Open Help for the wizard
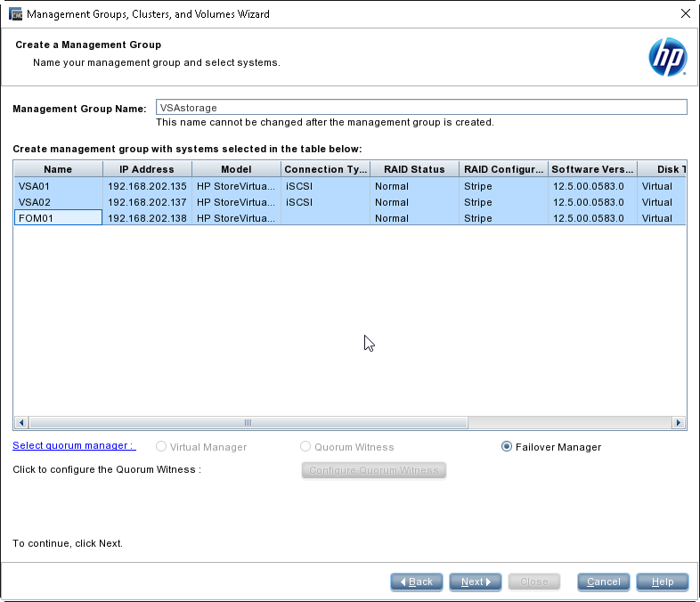Screen dimensions: 700x602 [x=663, y=582]
